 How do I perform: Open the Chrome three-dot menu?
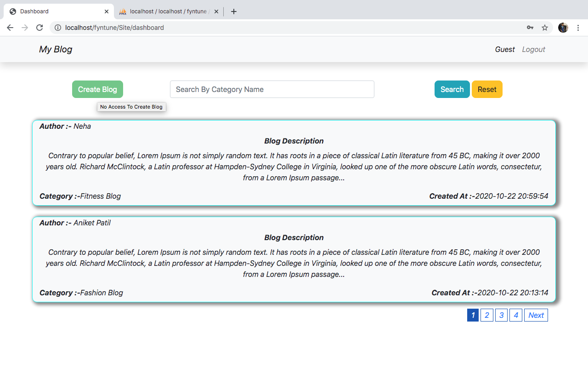578,28
